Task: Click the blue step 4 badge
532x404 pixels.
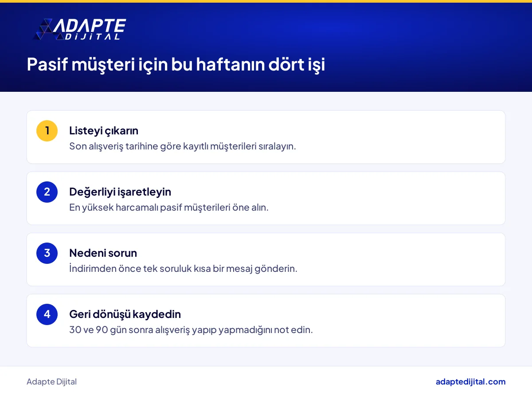Action: 47,314
